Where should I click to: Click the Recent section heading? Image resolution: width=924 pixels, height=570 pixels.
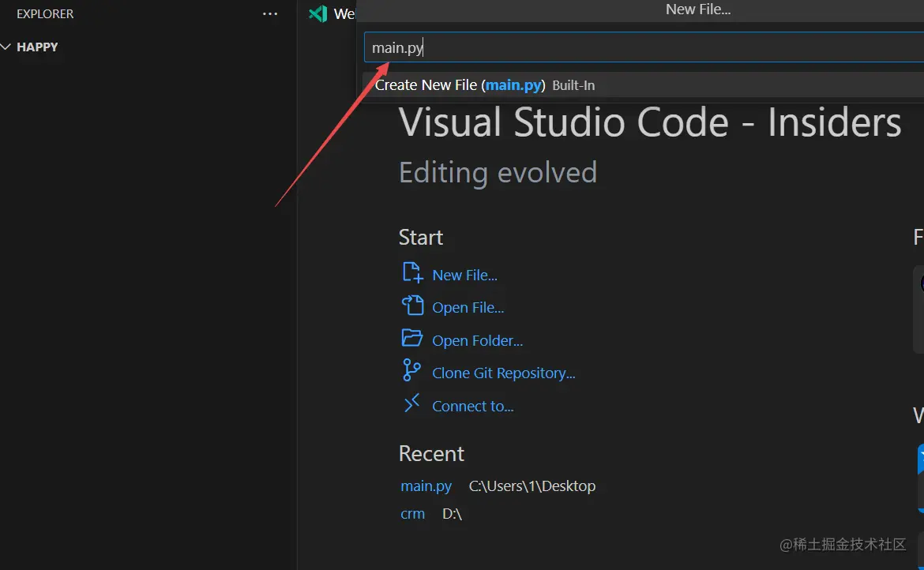click(x=431, y=453)
